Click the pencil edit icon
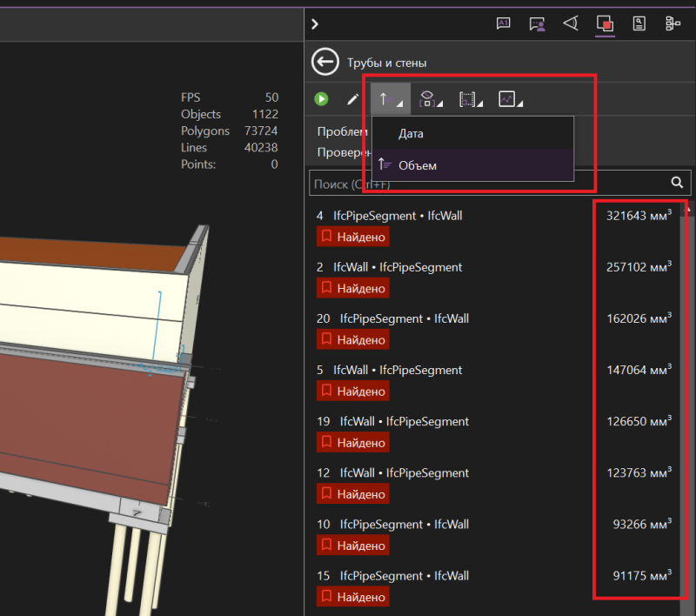The height and width of the screenshot is (616, 696). click(x=352, y=99)
